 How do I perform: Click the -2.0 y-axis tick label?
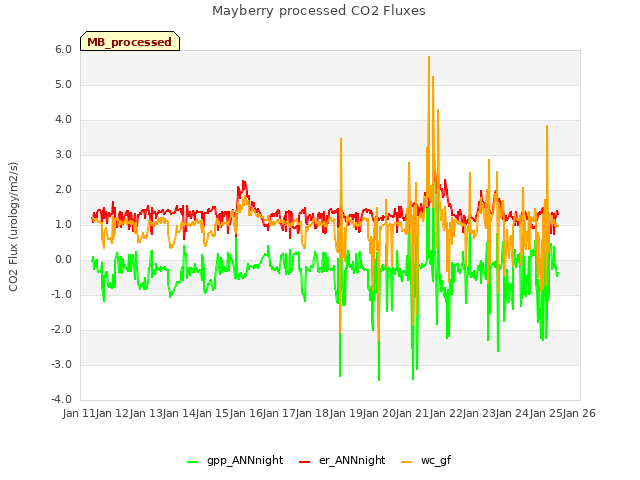pos(61,330)
